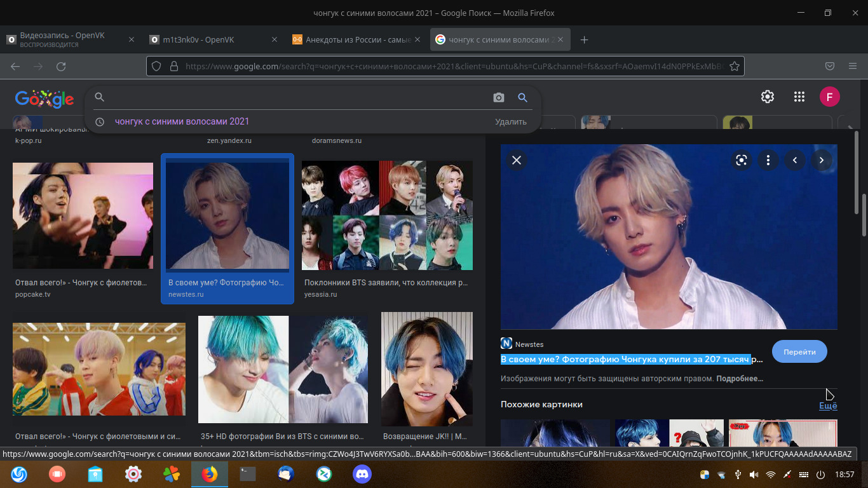868x488 pixels.
Task: Click the blue magnifier search button
Action: tap(523, 97)
